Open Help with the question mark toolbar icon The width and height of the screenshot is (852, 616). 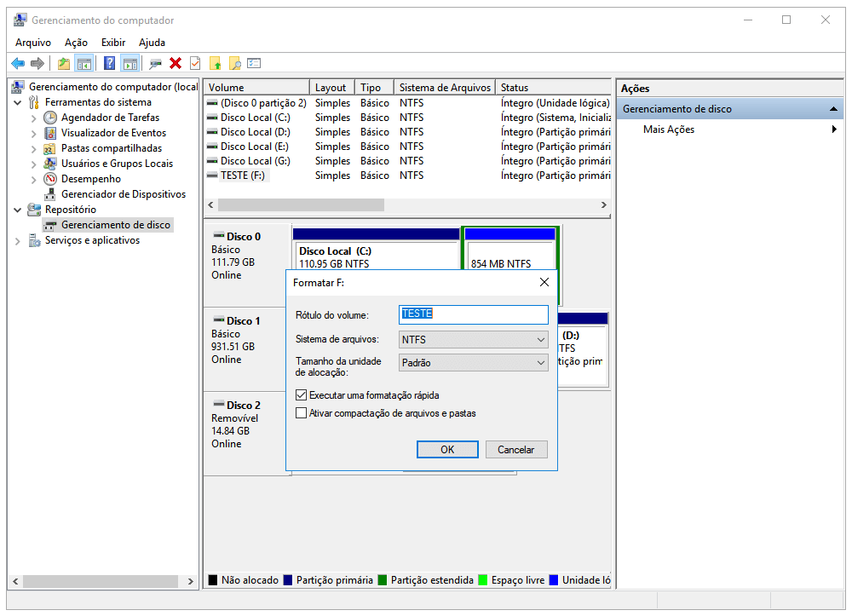(x=108, y=63)
